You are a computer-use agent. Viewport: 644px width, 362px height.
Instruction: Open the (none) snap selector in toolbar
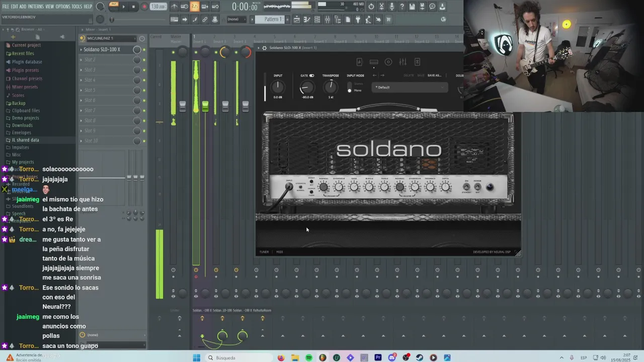[x=237, y=19]
